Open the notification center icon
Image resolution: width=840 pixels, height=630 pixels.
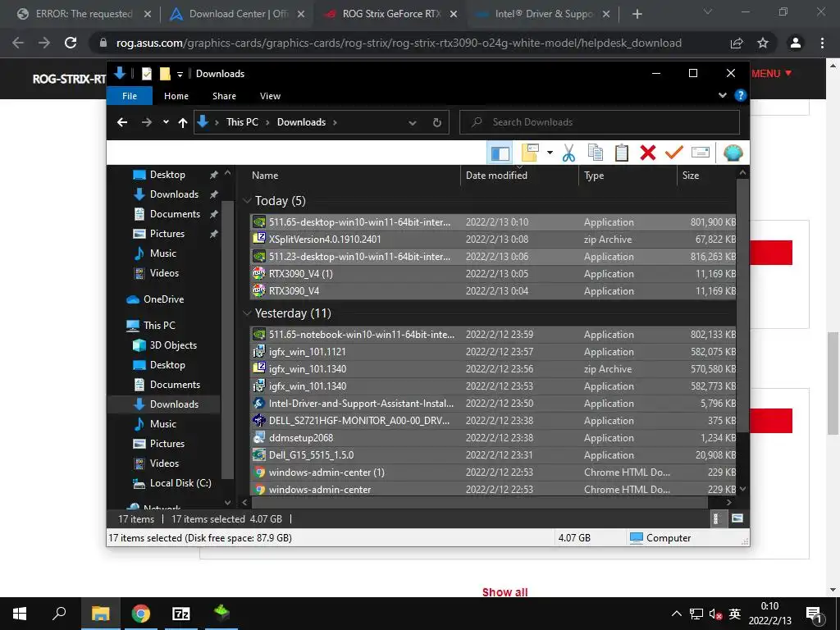pos(814,614)
